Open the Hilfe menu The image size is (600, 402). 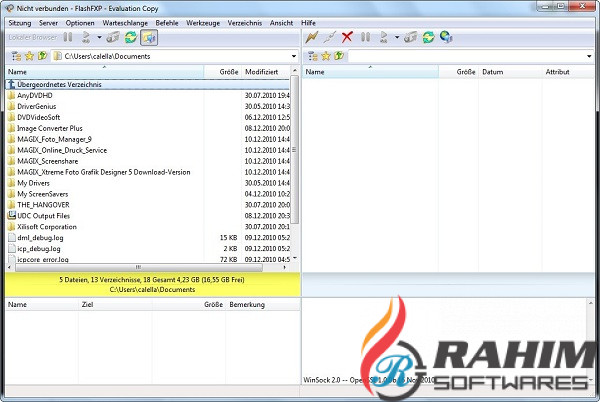(308, 23)
